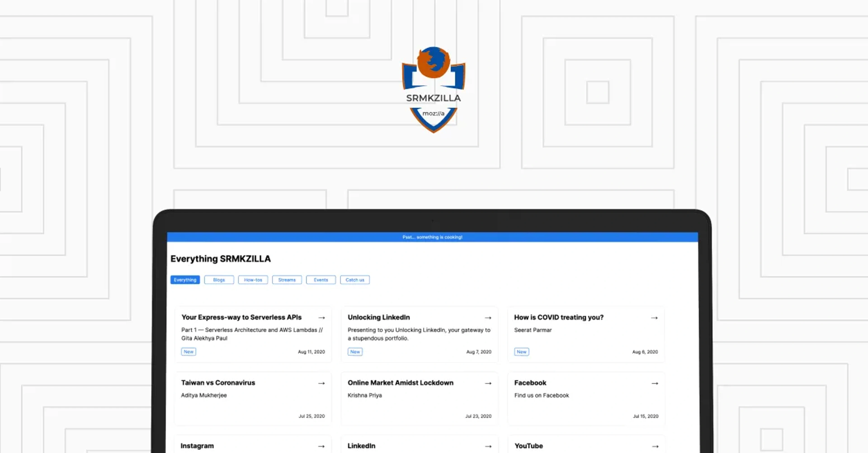Open arrow on LinkedIn card
Screen dimensions: 868x453
pyautogui.click(x=488, y=446)
